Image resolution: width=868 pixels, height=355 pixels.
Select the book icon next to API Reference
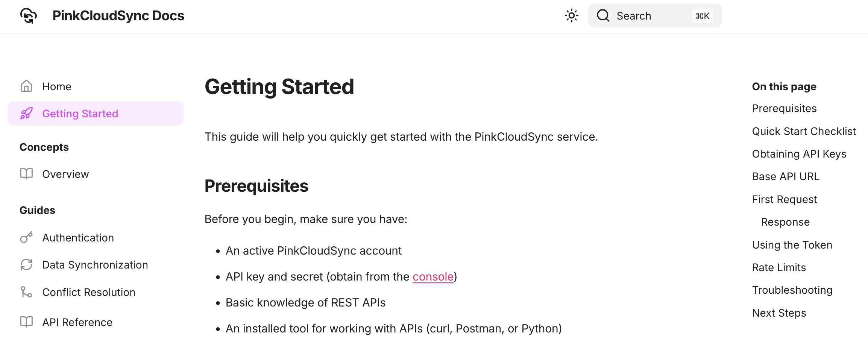pyautogui.click(x=26, y=322)
